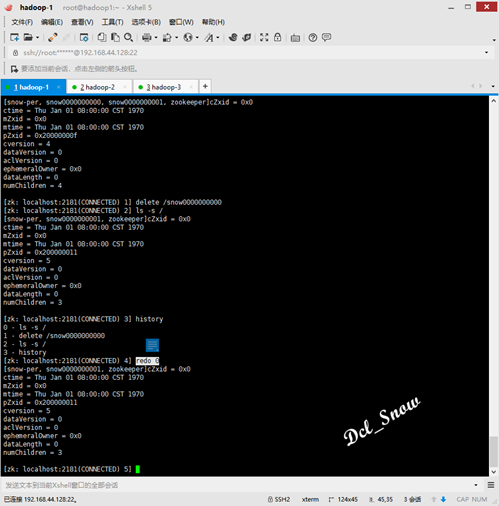This screenshot has height=506, width=499.
Task: Click the speech bubble feedback icon
Action: (x=327, y=37)
